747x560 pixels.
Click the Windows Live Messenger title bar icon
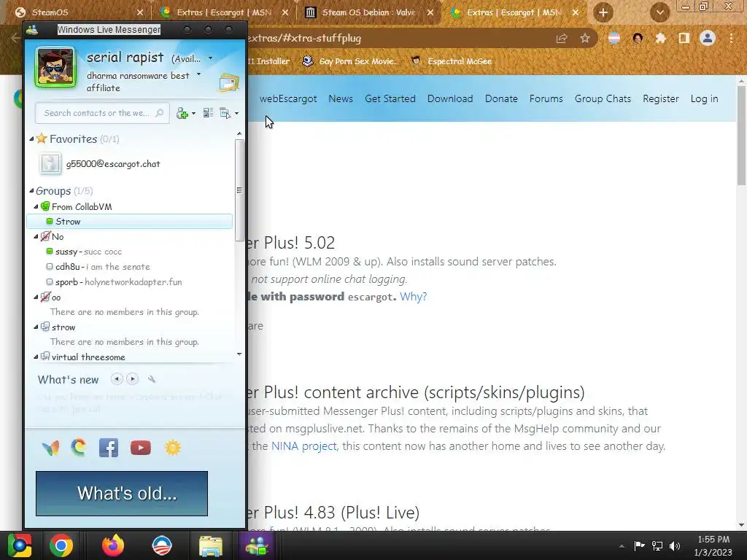click(32, 30)
